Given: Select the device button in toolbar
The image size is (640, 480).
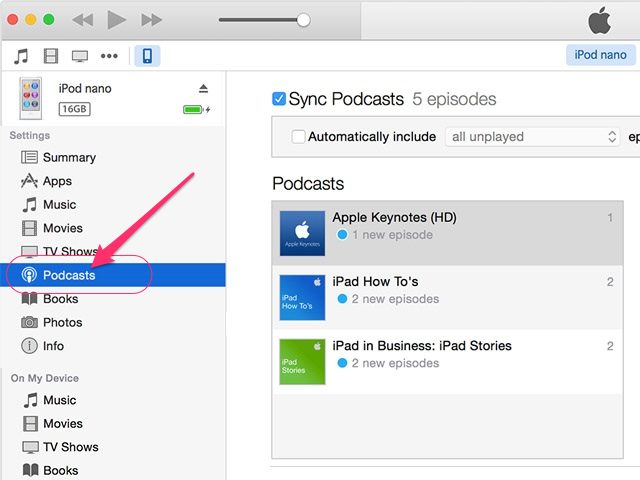Looking at the screenshot, I should [x=147, y=56].
